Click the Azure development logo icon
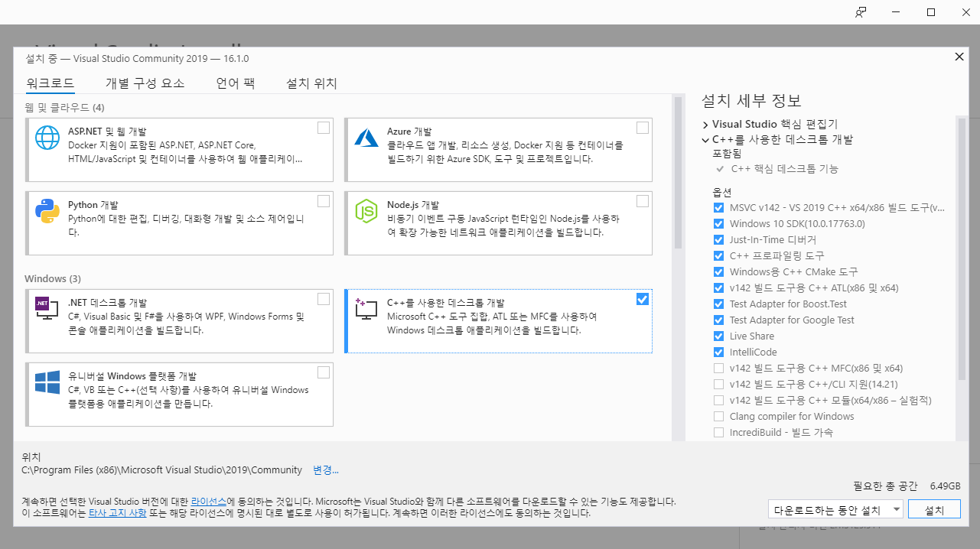The height and width of the screenshot is (549, 980). tap(367, 138)
